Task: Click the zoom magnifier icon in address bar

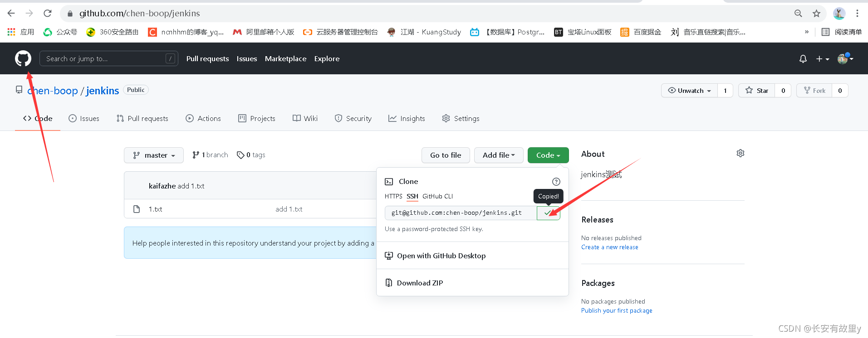Action: 798,13
